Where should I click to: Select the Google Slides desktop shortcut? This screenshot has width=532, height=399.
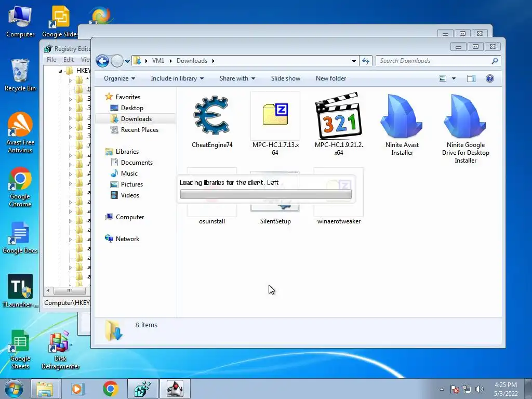pyautogui.click(x=60, y=22)
